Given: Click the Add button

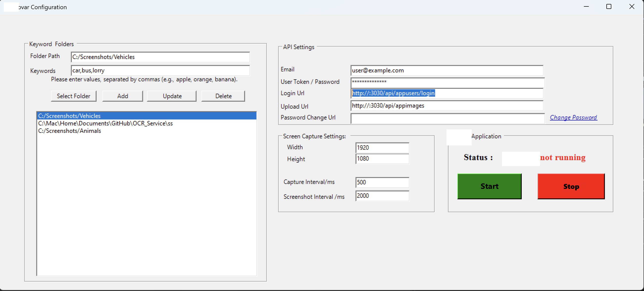Looking at the screenshot, I should (123, 96).
